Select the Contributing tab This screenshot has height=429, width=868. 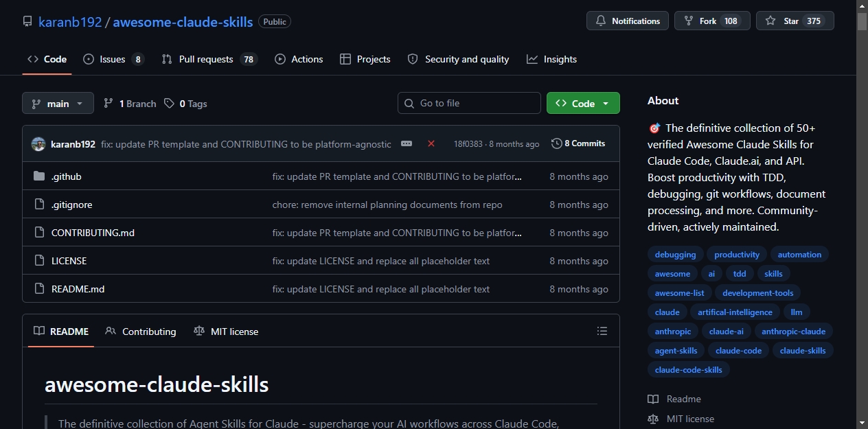click(x=141, y=332)
